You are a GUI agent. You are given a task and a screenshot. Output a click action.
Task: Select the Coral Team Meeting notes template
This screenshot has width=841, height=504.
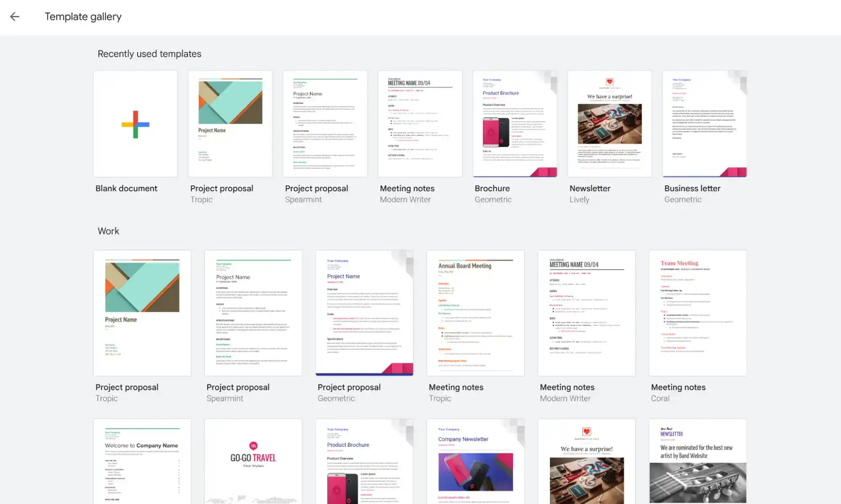pyautogui.click(x=698, y=312)
